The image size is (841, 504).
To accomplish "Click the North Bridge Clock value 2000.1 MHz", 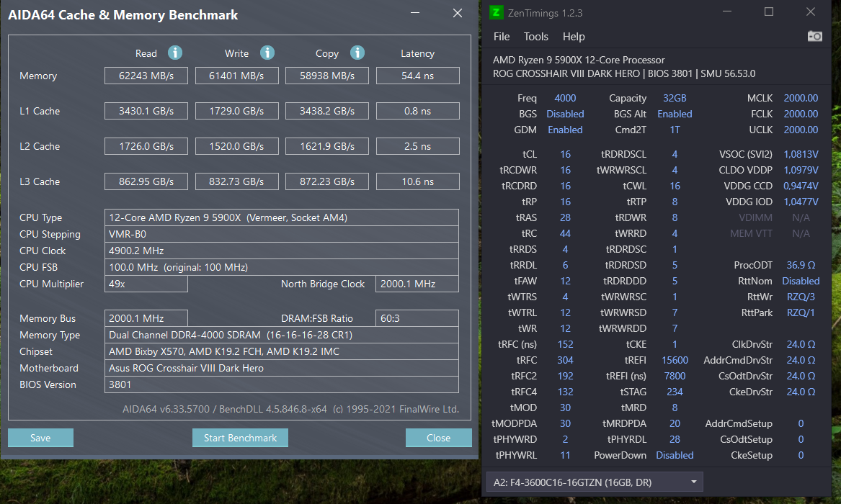I will [x=417, y=284].
